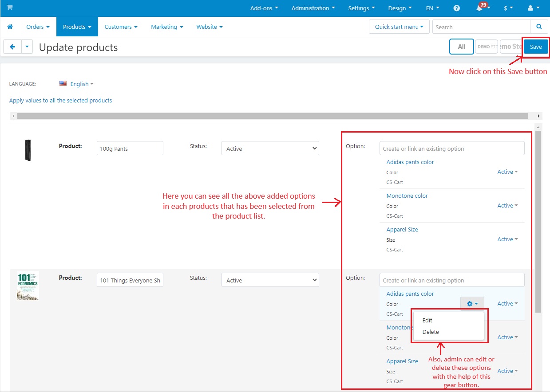The height and width of the screenshot is (392, 550).
Task: Click the 101 Things Everyone product name field
Action: [130, 280]
